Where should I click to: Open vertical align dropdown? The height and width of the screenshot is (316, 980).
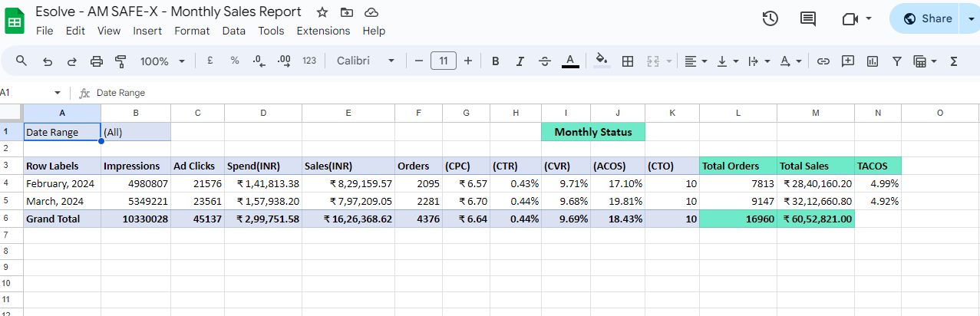[x=728, y=61]
